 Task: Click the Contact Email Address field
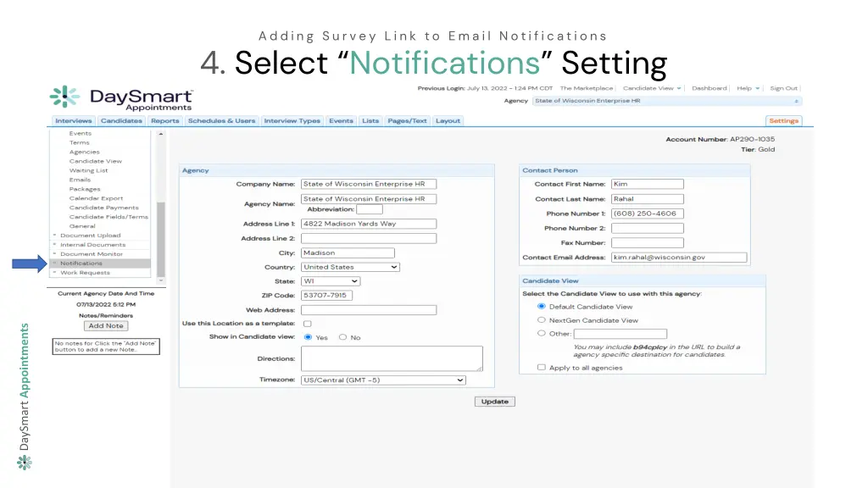(x=679, y=258)
